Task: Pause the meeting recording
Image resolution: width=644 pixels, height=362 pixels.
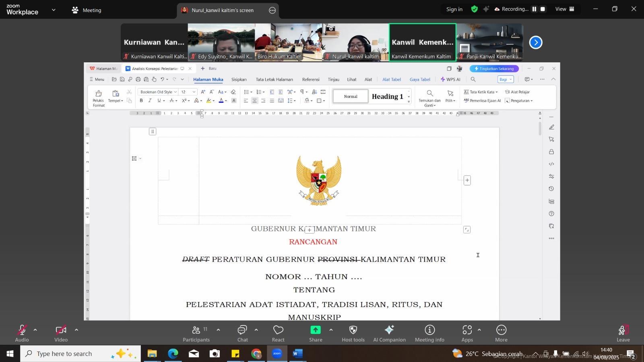Action: pos(534,9)
